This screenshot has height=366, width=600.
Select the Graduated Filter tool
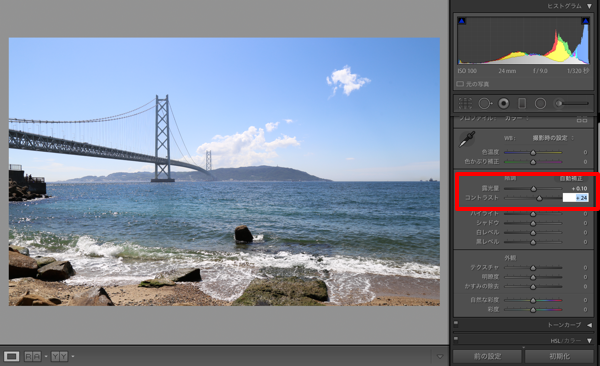coord(522,103)
